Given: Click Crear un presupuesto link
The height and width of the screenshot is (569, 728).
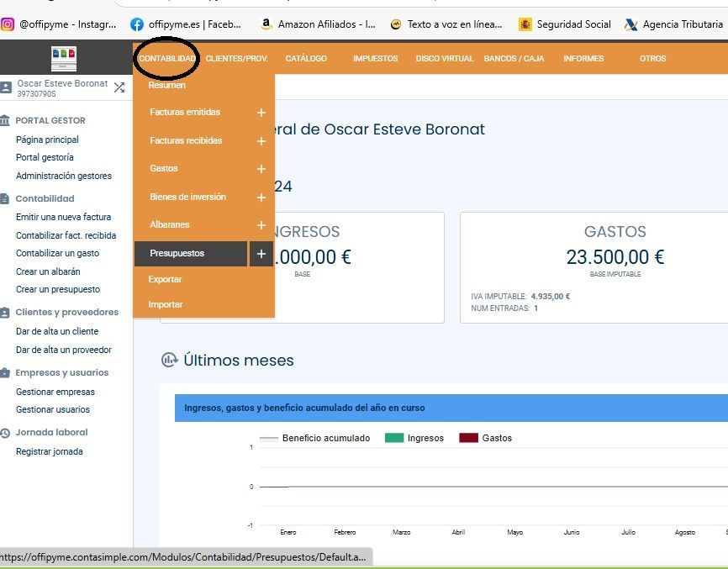Looking at the screenshot, I should coord(58,290).
